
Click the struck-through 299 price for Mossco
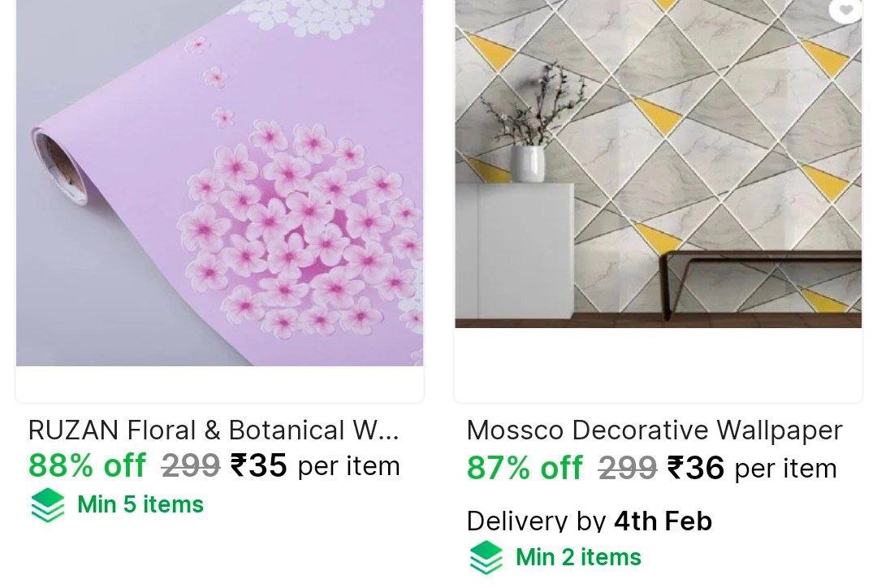(x=627, y=468)
